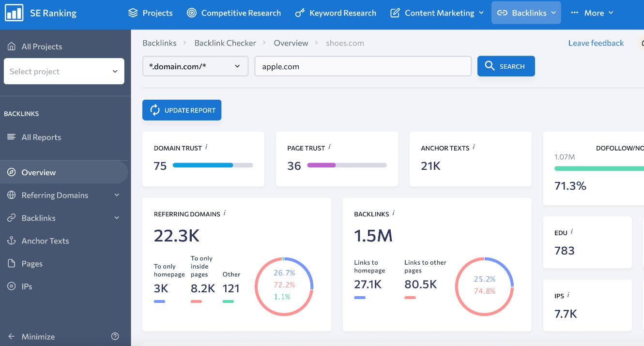Open the Leave feedback link
Image resolution: width=644 pixels, height=346 pixels.
[x=596, y=43]
